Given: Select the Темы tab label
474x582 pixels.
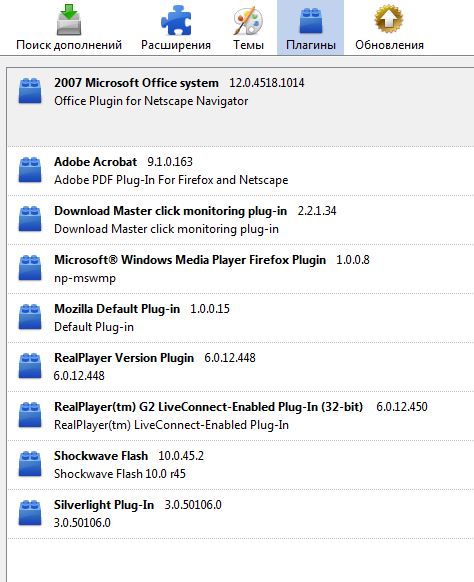Looking at the screenshot, I should coord(248,45).
